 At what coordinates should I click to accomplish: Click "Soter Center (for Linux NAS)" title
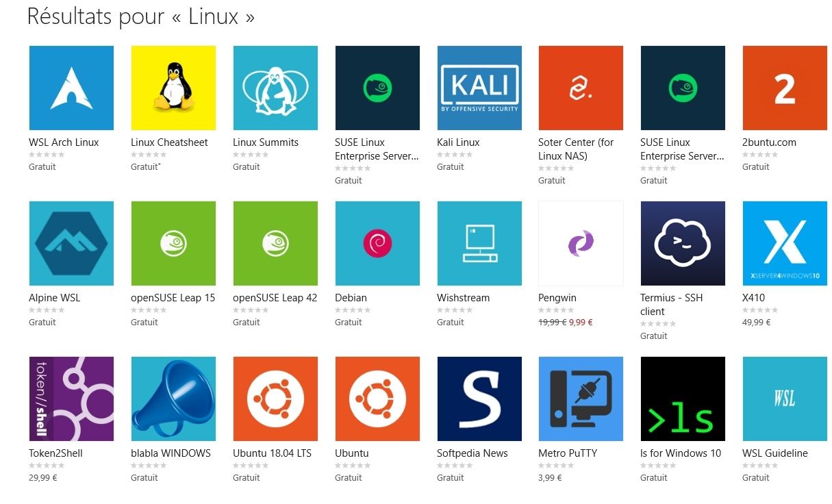tap(576, 149)
